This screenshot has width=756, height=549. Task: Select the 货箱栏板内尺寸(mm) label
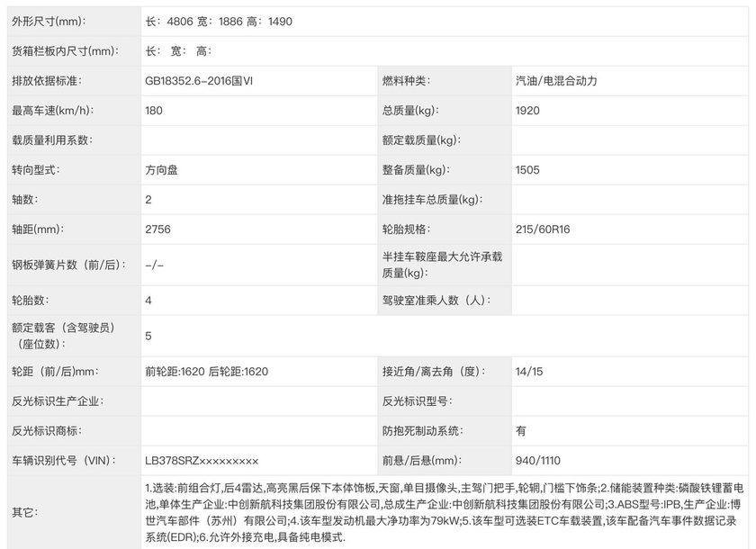65,51
